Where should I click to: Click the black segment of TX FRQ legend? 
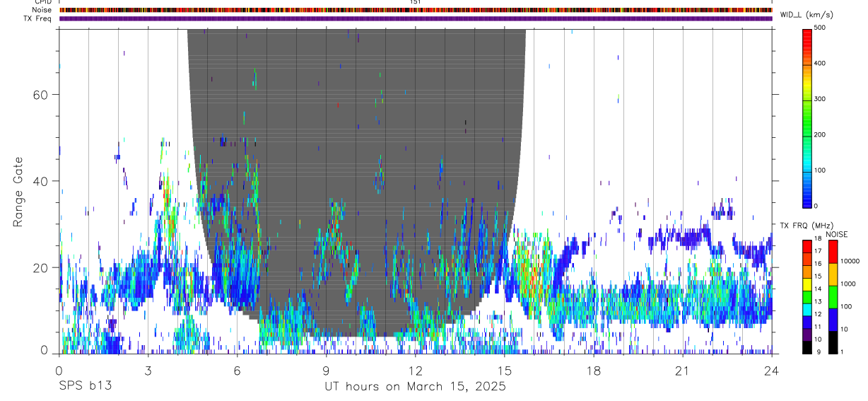[x=807, y=347]
